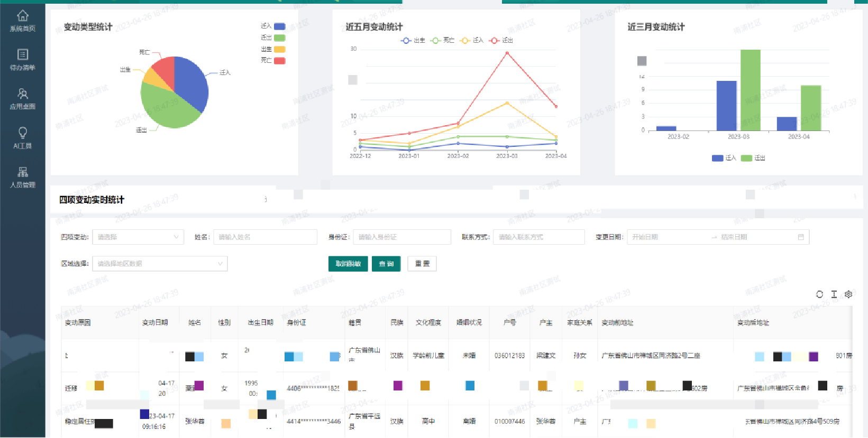Click the 查询 search button

click(386, 264)
